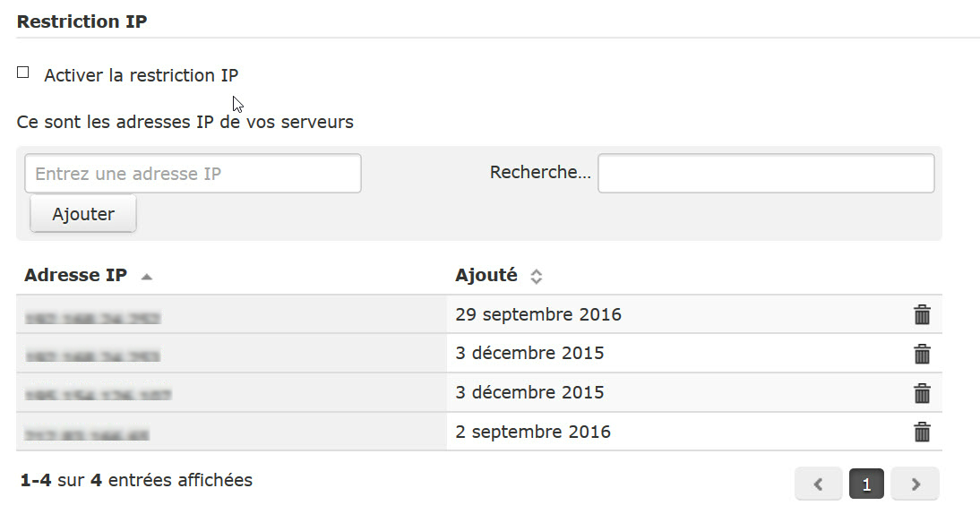Click the Ajouté column header

click(x=486, y=275)
